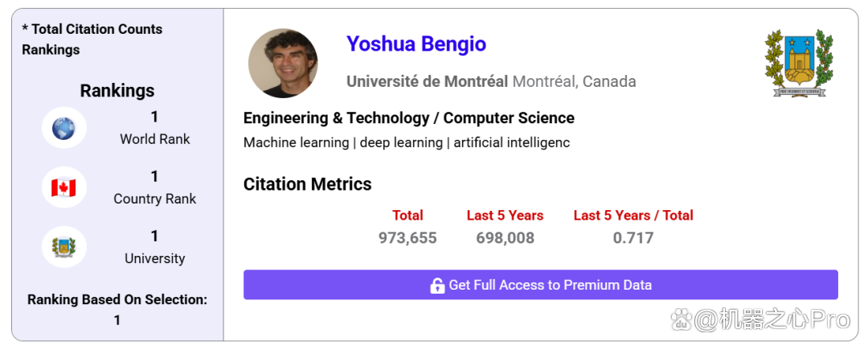Click the Last 5 Years value 698,008
The image size is (868, 350).
coord(506,238)
